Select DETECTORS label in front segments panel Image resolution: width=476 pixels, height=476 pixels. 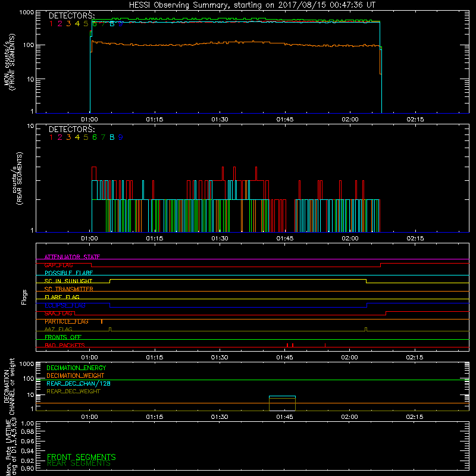(71, 15)
